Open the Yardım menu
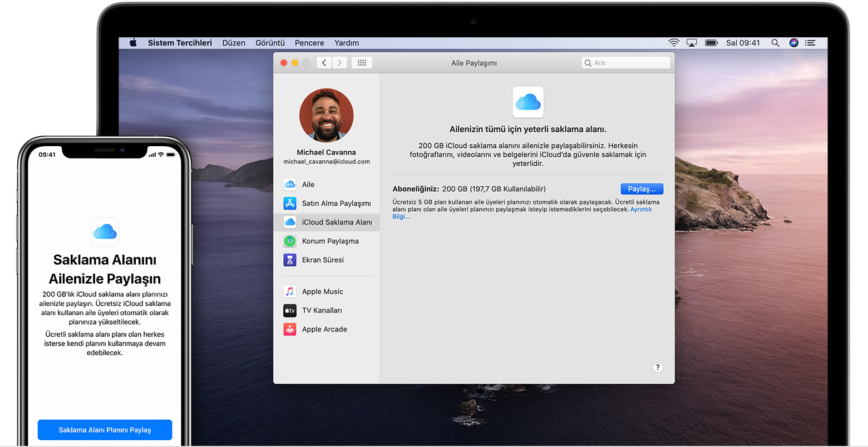The height and width of the screenshot is (447, 868). click(x=347, y=43)
